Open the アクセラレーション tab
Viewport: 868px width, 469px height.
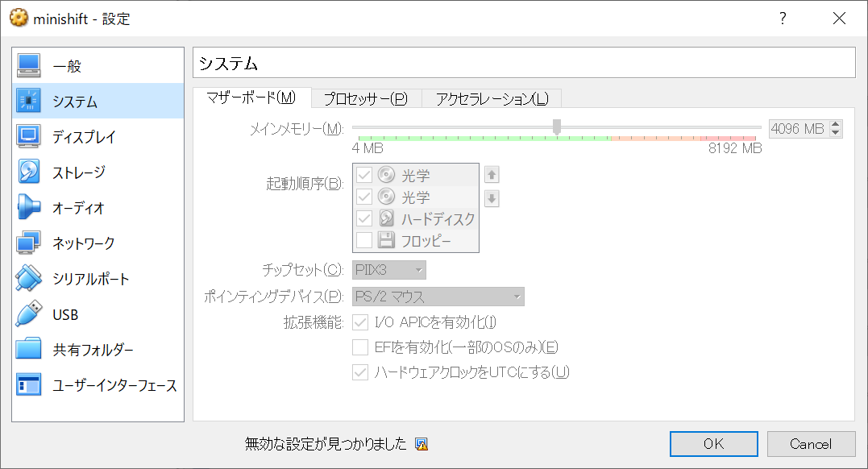[x=492, y=98]
